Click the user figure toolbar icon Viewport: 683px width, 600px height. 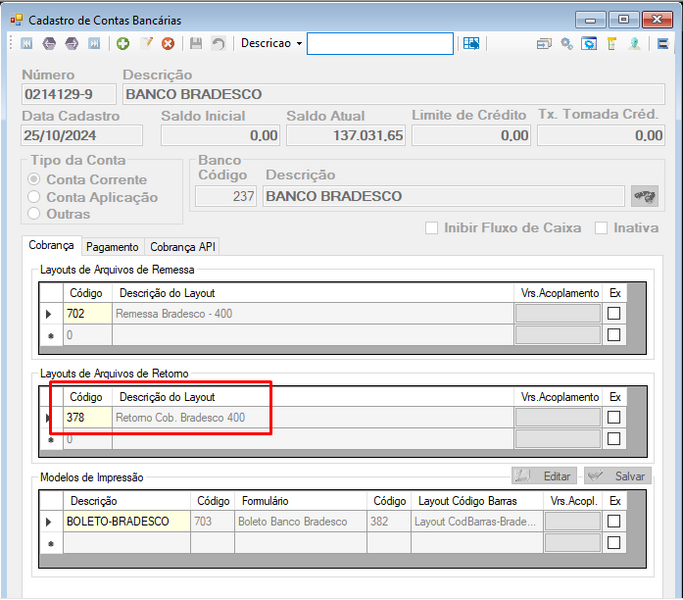point(634,44)
